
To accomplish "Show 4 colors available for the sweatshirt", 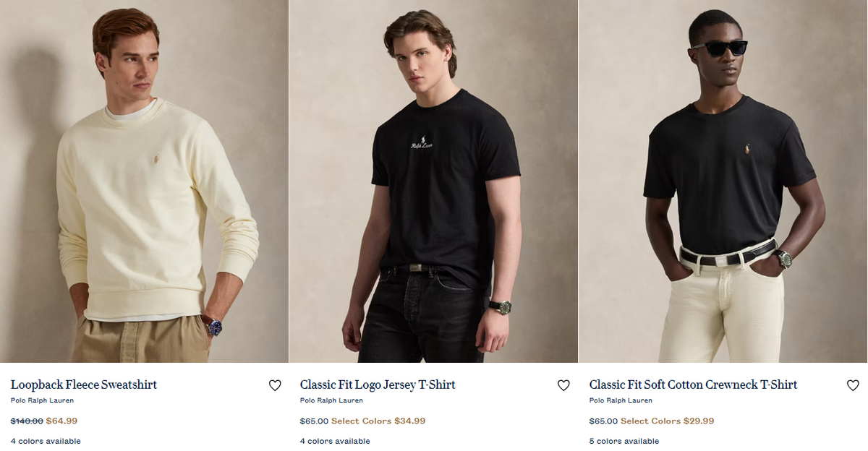I will pos(46,441).
